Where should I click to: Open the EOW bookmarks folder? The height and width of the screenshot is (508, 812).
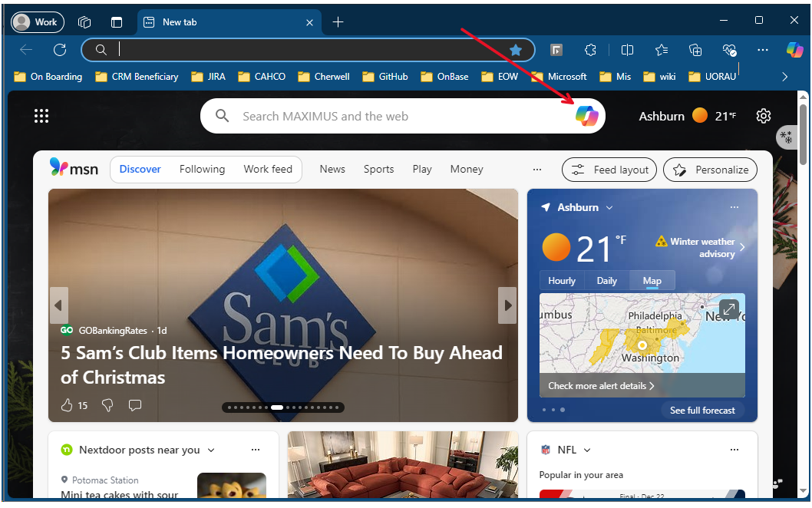pos(499,77)
